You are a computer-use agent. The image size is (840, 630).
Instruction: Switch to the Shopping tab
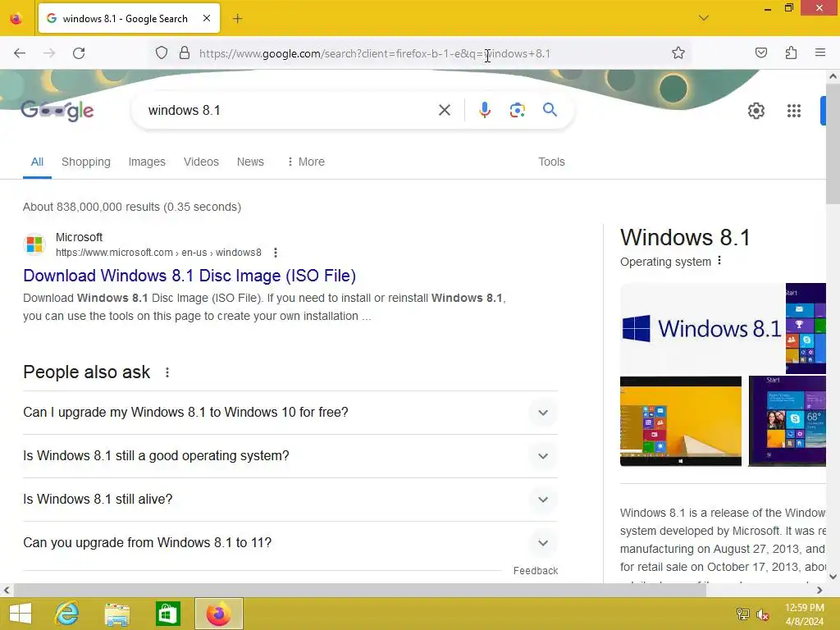pyautogui.click(x=85, y=162)
